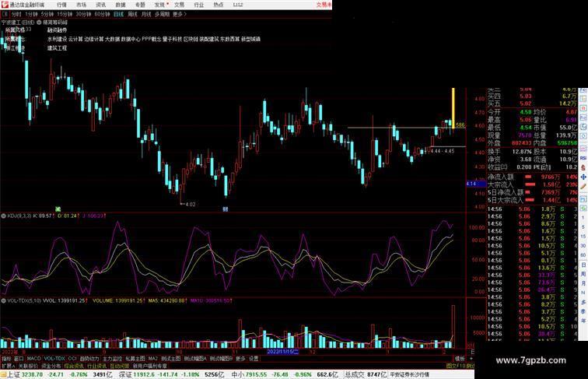Click the 模板 button
Viewport: 588px width, 379px height.
(460, 359)
